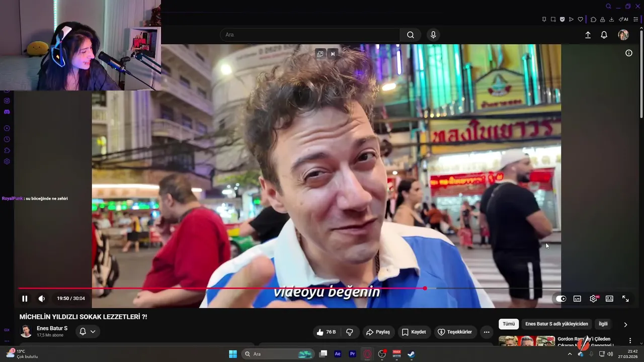Click the Teşekkürler thanks button
Viewport: 644px width, 362px height.
pyautogui.click(x=455, y=332)
